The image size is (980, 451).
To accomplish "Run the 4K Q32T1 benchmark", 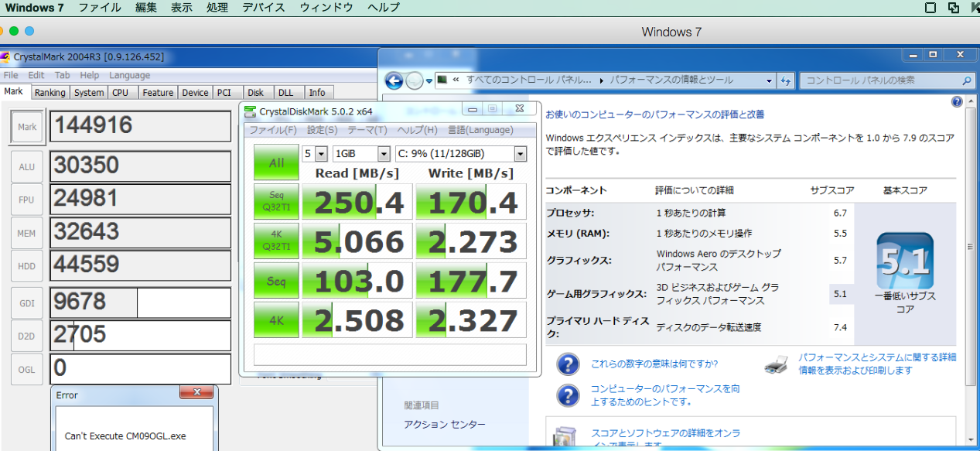I will [276, 241].
